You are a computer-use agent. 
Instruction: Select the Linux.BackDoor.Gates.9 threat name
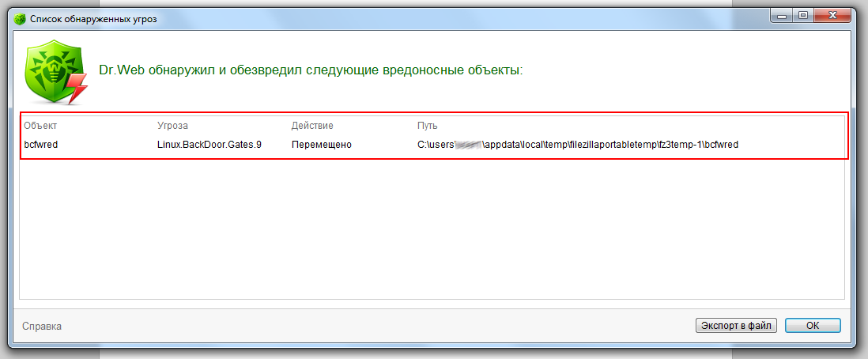[209, 145]
